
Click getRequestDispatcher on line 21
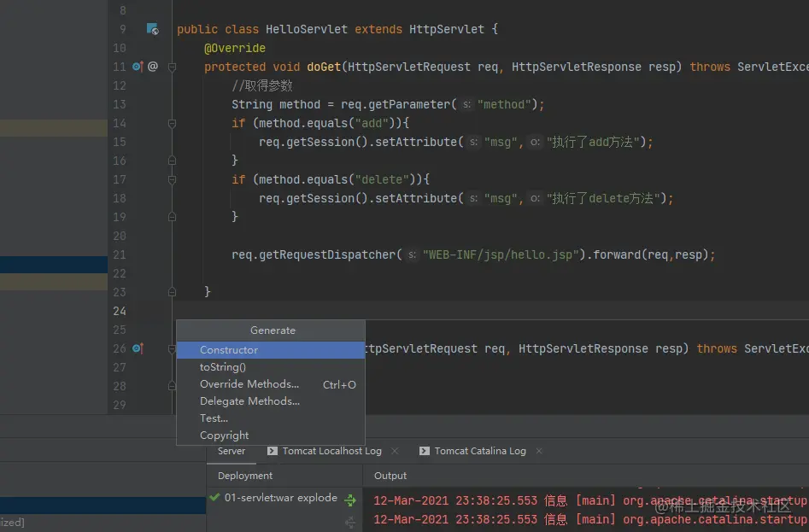pyautogui.click(x=327, y=254)
